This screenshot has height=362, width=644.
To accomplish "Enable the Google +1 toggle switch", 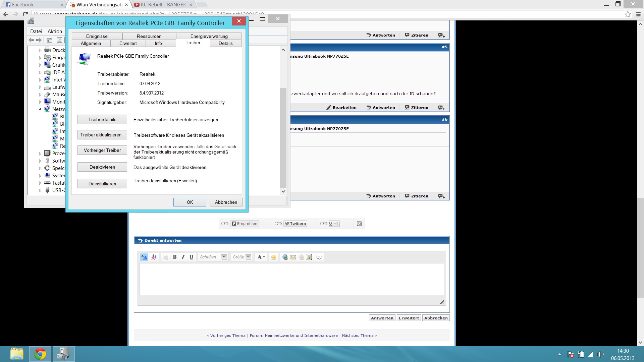I will pyautogui.click(x=324, y=224).
